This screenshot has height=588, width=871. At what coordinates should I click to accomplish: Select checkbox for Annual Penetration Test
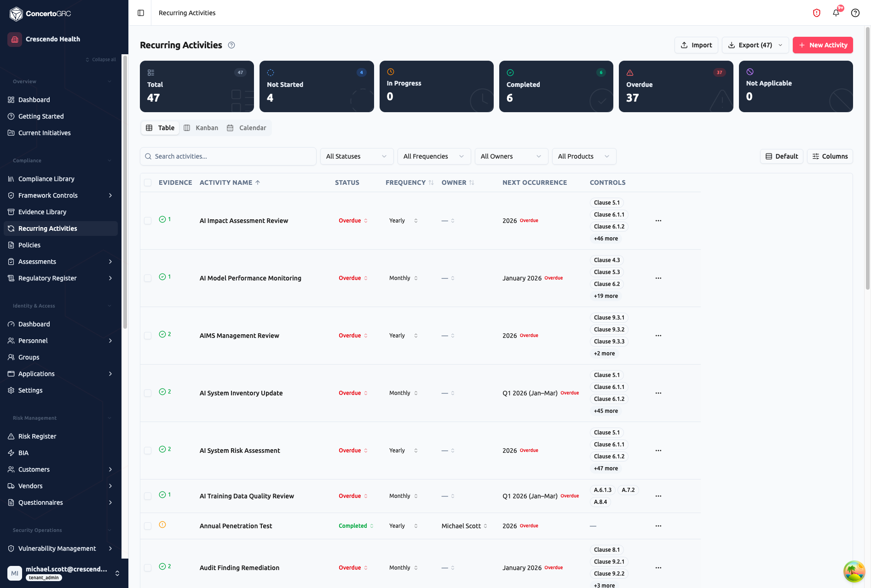click(148, 526)
